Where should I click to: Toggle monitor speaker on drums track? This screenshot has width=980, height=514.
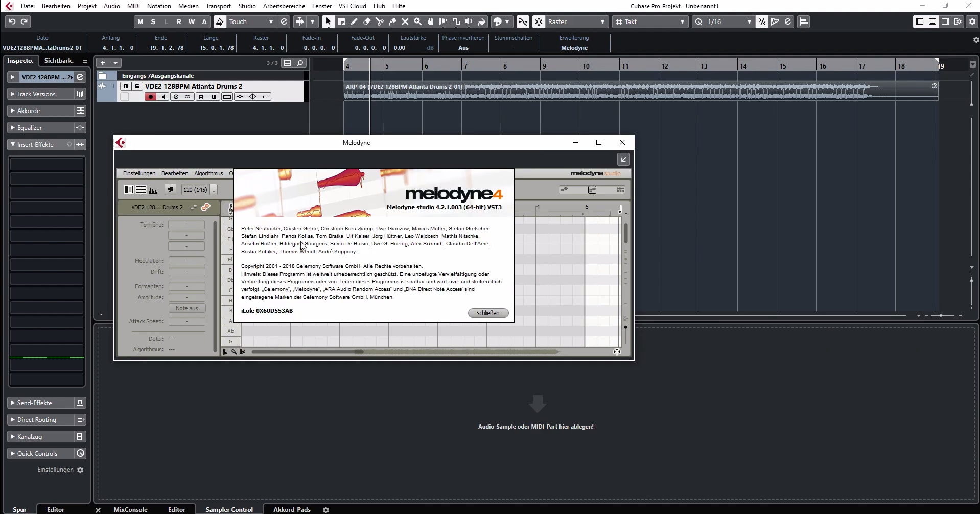pos(163,97)
